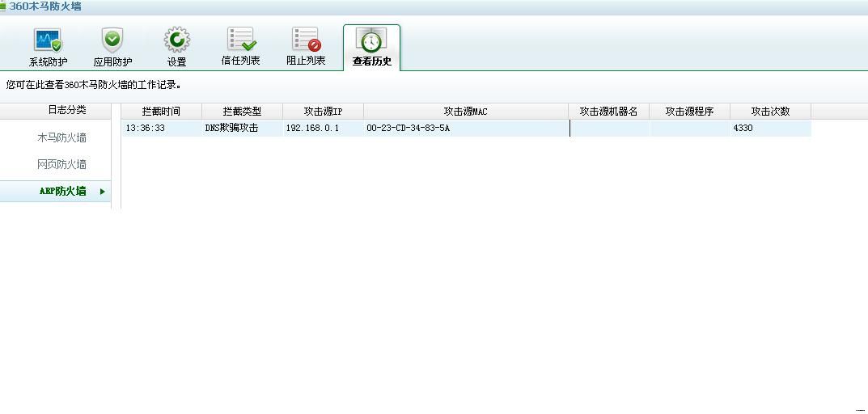Image resolution: width=868 pixels, height=414 pixels.
Task: Switch to the 查看历史 tab label
Action: coord(372,61)
